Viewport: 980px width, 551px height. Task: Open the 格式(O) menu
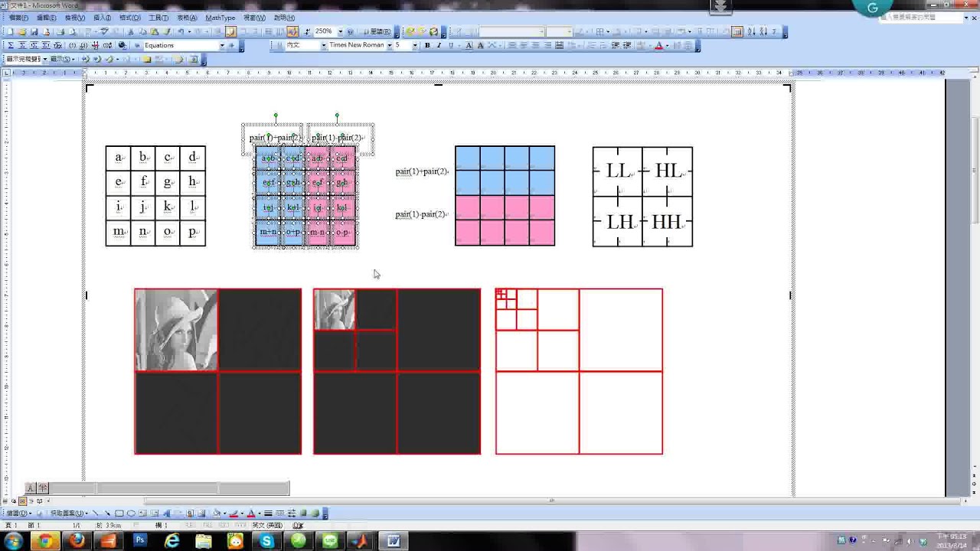[x=129, y=18]
